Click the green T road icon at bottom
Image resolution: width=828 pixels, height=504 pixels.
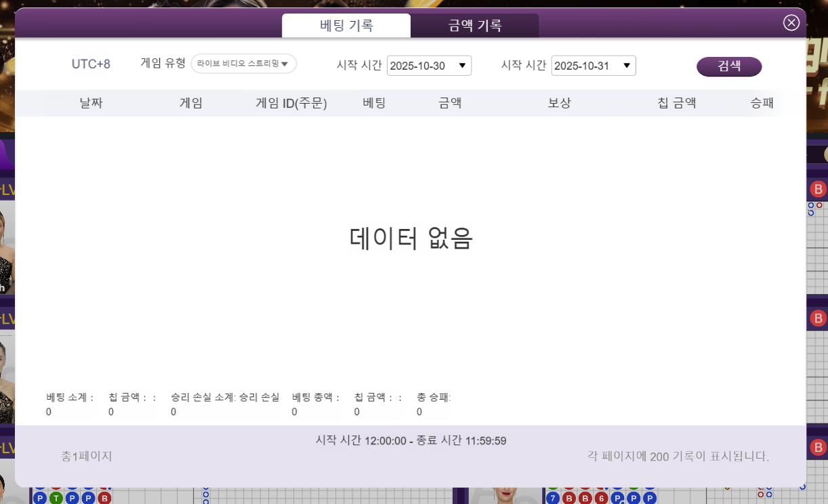(56, 499)
